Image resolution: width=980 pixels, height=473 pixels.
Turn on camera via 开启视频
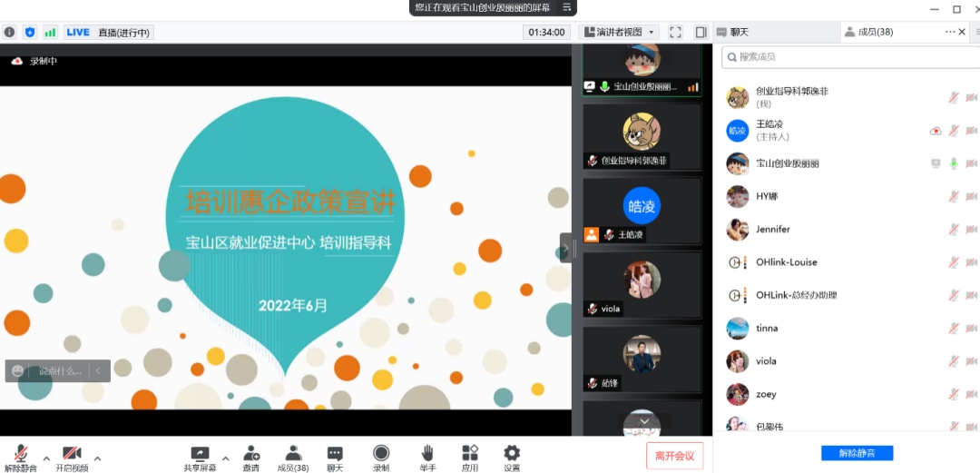pos(72,458)
